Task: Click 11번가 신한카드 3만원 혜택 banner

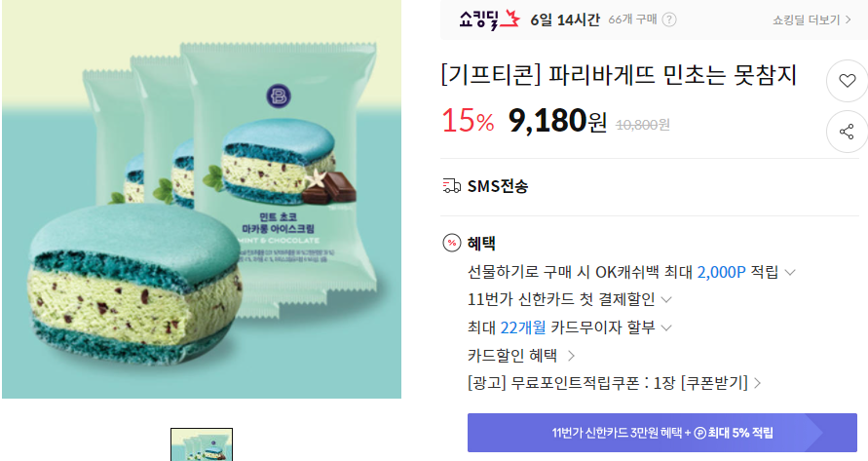Action: point(662,433)
